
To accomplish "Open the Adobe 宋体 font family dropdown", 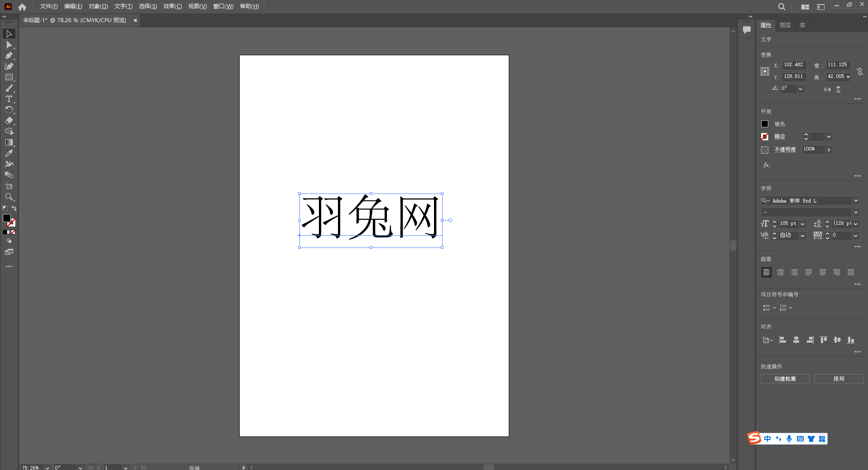I will pos(856,201).
